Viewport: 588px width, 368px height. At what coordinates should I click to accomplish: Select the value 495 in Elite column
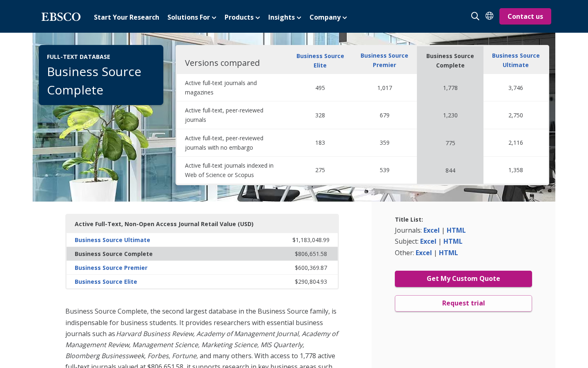click(x=320, y=88)
